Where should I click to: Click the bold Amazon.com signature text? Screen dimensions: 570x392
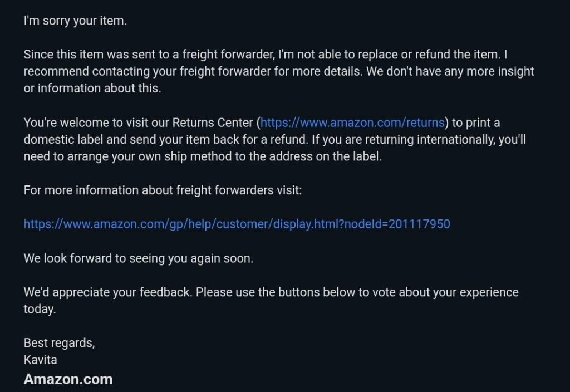tap(68, 379)
